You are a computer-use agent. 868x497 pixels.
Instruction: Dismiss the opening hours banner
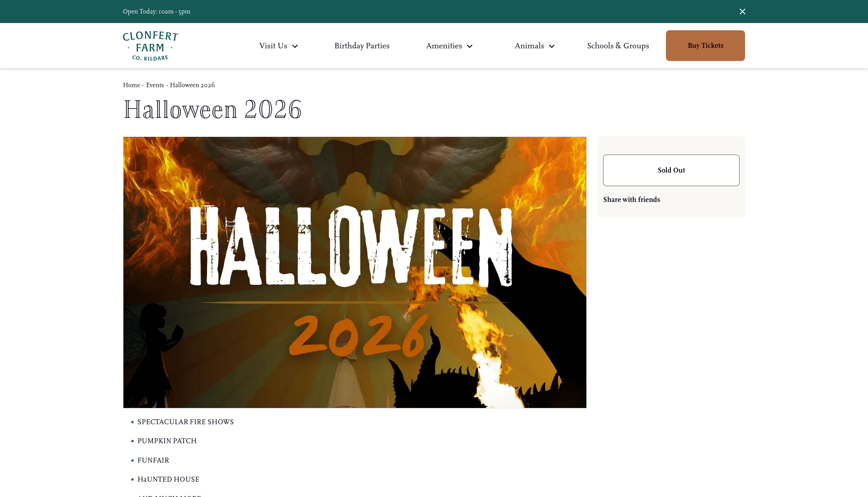pos(742,11)
